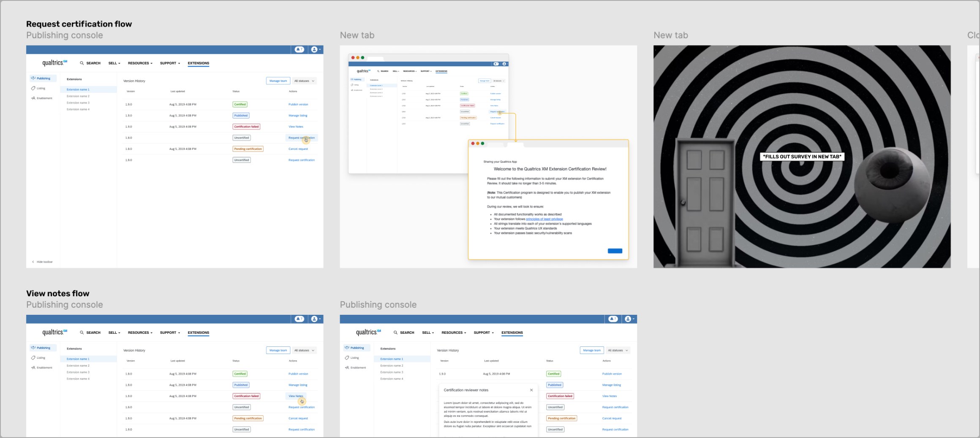Click the highlighted Request certification link in the top console
Image resolution: width=980 pixels, height=438 pixels.
302,138
